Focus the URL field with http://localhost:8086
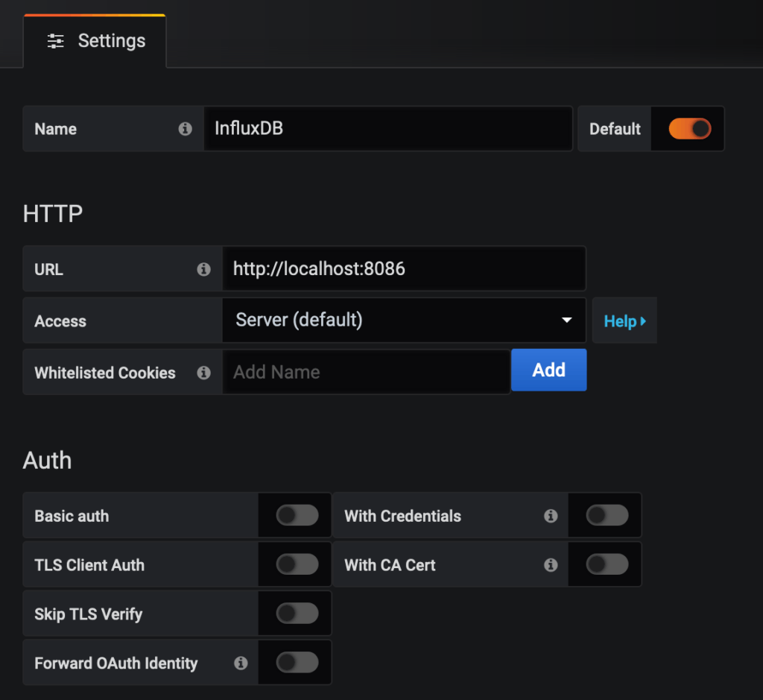Viewport: 763px width, 700px height. [404, 268]
